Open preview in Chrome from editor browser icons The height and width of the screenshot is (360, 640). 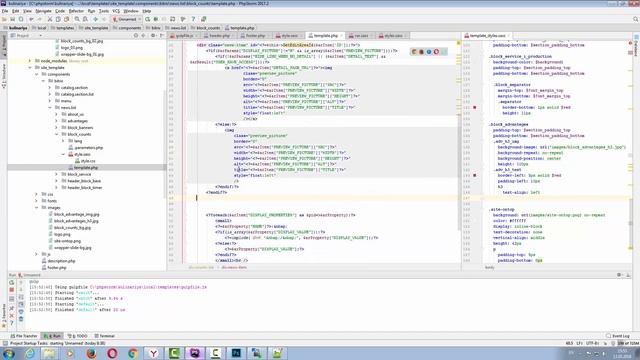pos(414,52)
